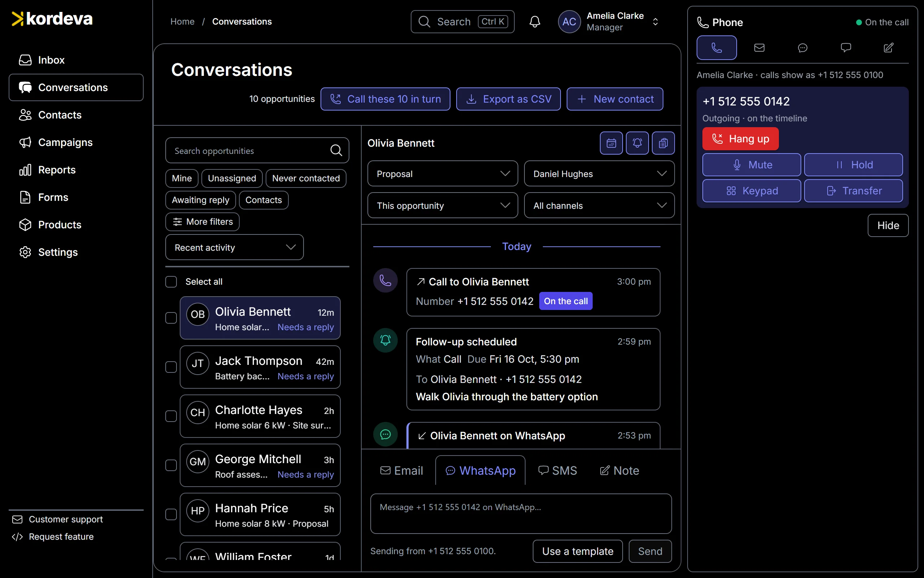924x578 pixels.
Task: Click reminder bell icon beside Olivia Bennett header
Action: click(x=637, y=143)
